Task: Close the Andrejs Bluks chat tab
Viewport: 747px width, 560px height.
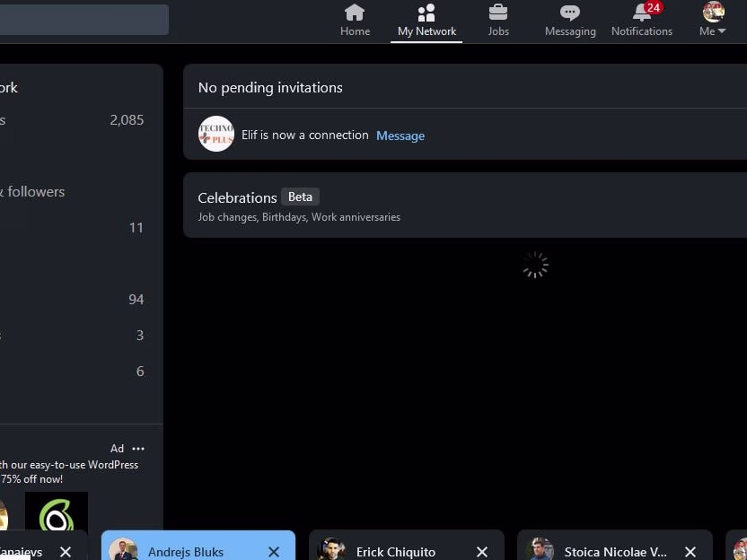Action: (274, 551)
